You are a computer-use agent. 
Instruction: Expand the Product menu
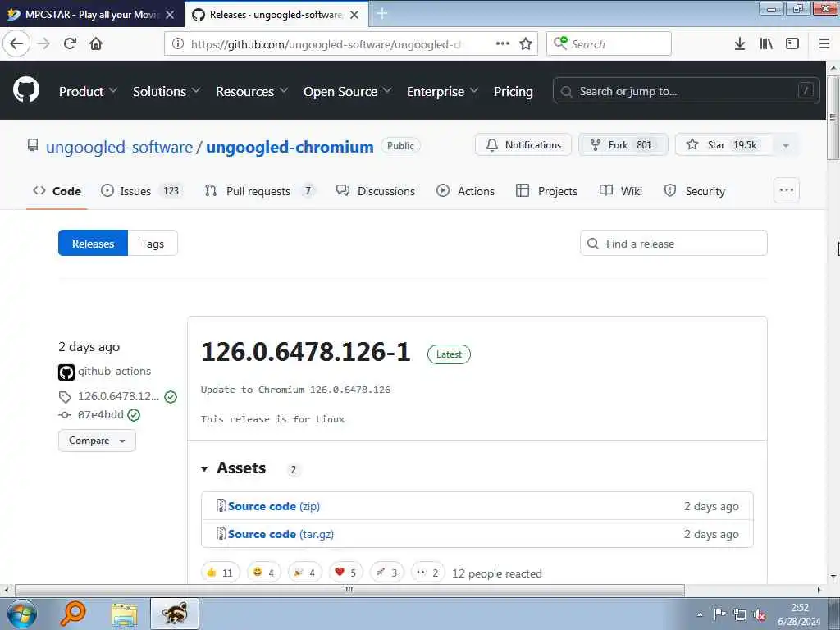pyautogui.click(x=88, y=92)
